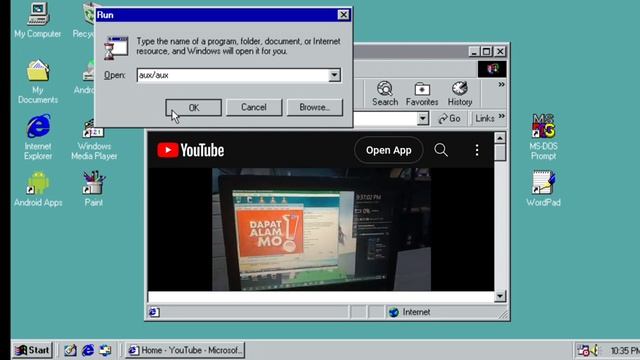The width and height of the screenshot is (640, 360).
Task: Expand the Links bar chevron
Action: pyautogui.click(x=502, y=116)
